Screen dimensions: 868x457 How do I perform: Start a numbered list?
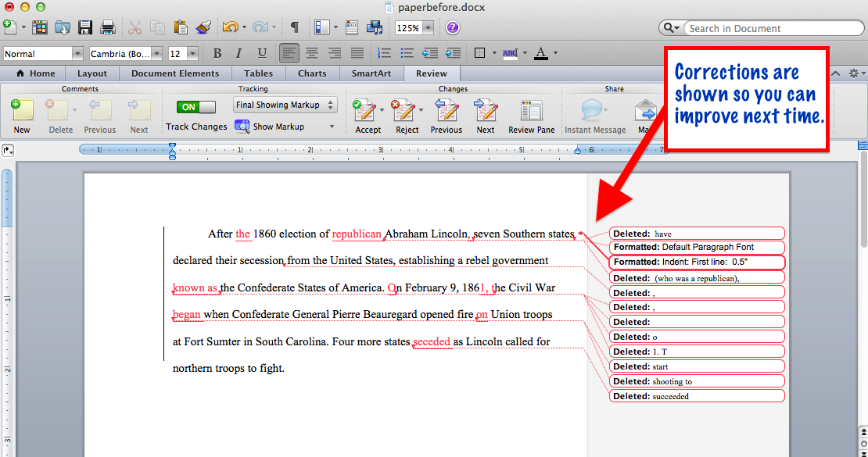click(x=384, y=53)
